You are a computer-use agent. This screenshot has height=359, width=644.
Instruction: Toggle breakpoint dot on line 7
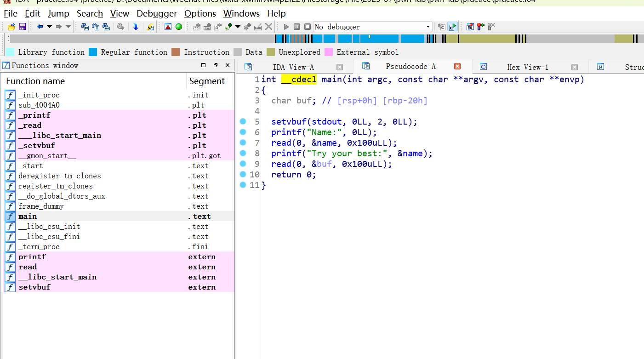pos(243,143)
